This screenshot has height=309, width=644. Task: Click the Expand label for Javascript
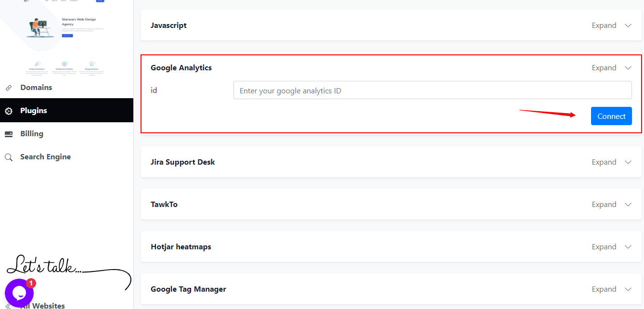click(x=604, y=26)
